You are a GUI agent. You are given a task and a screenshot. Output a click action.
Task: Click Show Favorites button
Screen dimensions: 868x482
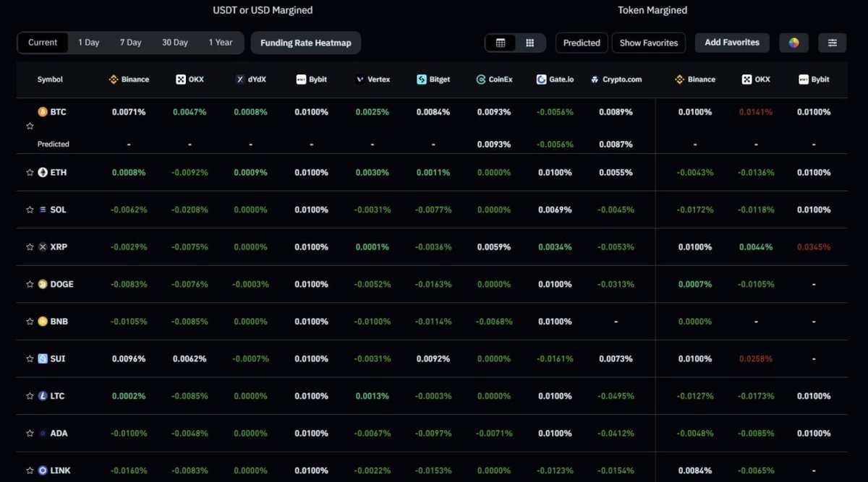coord(649,43)
